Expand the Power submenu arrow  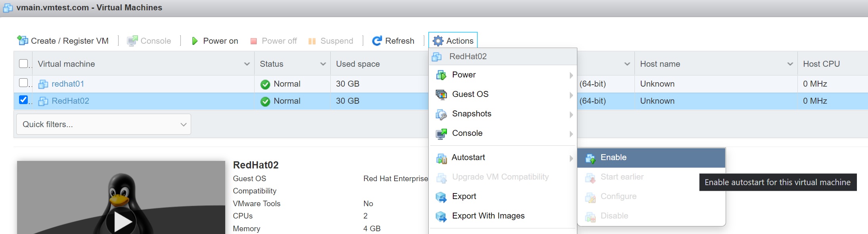click(571, 75)
